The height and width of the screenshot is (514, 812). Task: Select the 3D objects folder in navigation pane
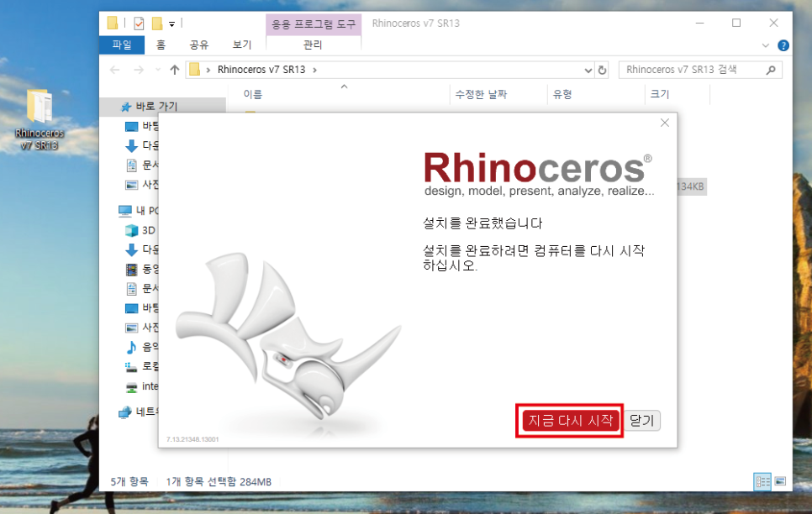(x=148, y=230)
